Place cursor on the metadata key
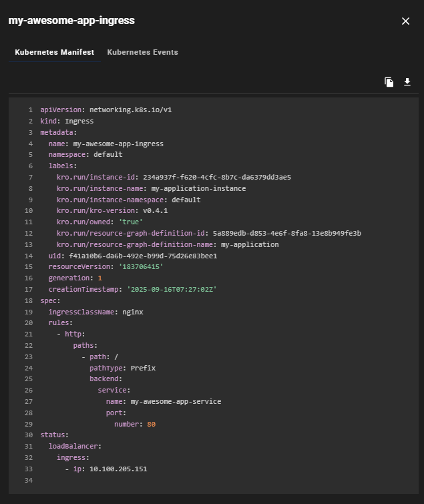The width and height of the screenshot is (424, 504). coord(57,132)
